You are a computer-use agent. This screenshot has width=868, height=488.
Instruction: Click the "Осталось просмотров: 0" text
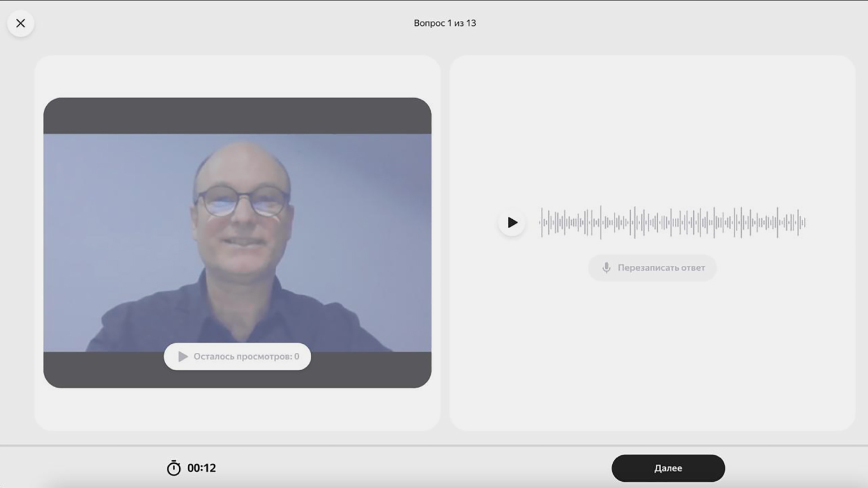pyautogui.click(x=246, y=357)
